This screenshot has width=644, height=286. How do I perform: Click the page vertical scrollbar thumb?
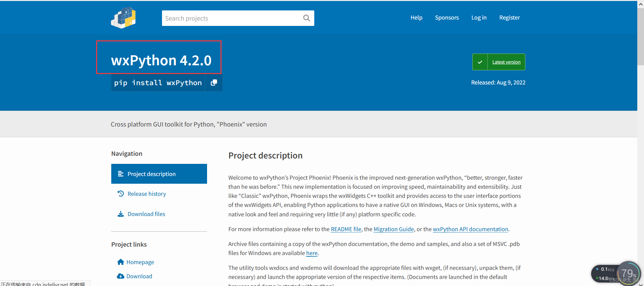tap(641, 36)
